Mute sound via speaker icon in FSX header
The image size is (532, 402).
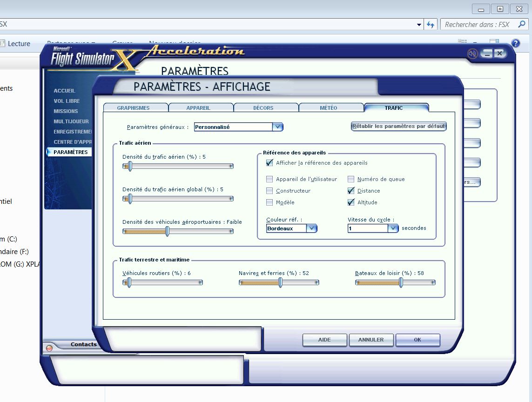click(472, 54)
